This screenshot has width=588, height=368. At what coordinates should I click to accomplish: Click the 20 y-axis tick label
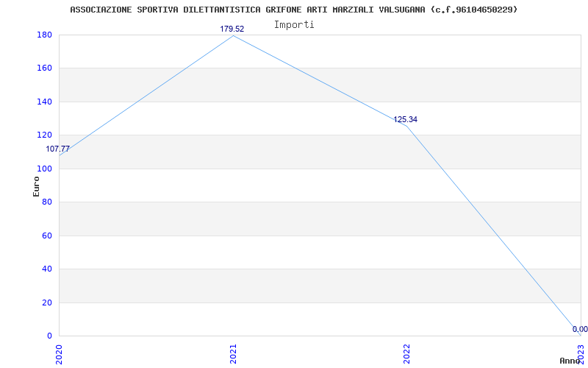(x=47, y=302)
